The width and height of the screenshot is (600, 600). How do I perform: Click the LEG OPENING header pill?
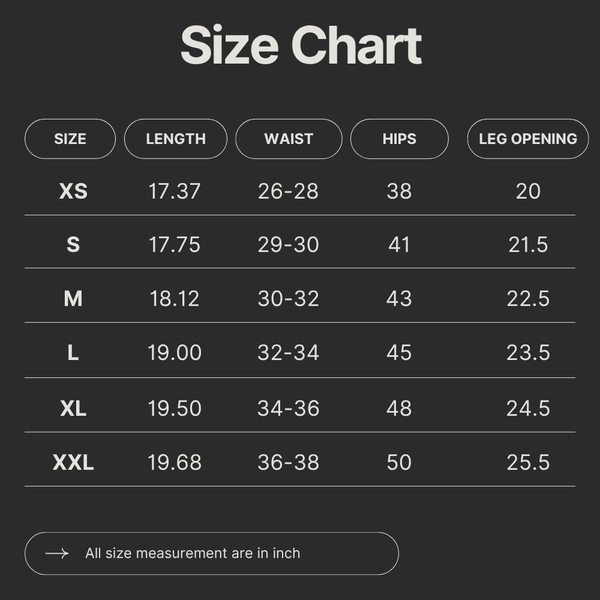(x=528, y=139)
